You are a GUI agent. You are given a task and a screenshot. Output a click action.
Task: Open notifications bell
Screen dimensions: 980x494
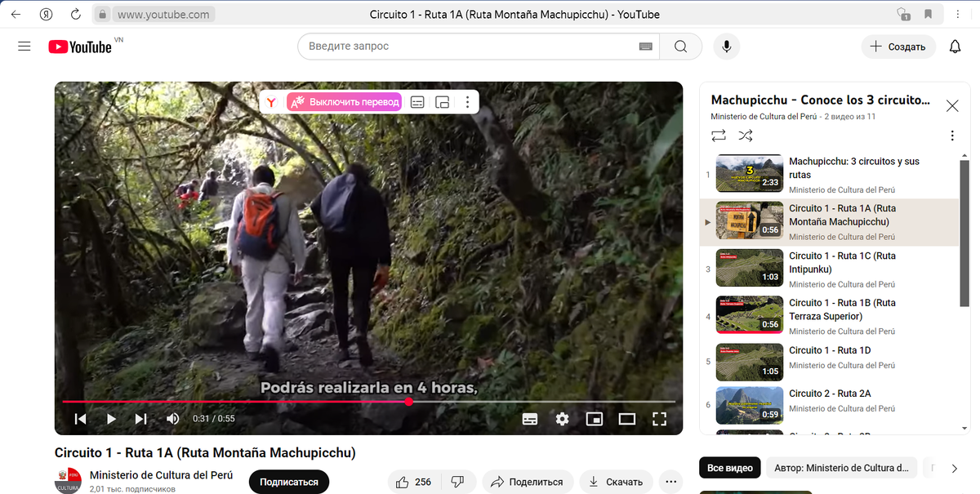click(x=955, y=47)
